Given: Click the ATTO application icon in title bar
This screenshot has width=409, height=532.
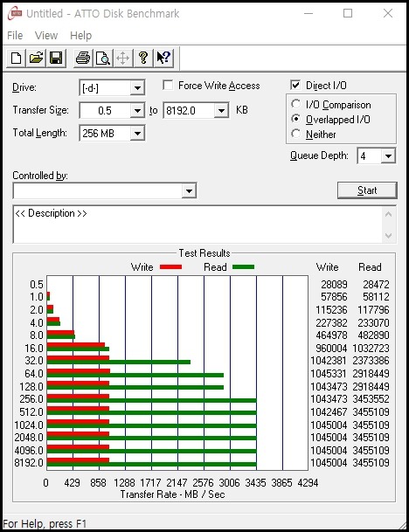Looking at the screenshot, I should click(x=15, y=14).
